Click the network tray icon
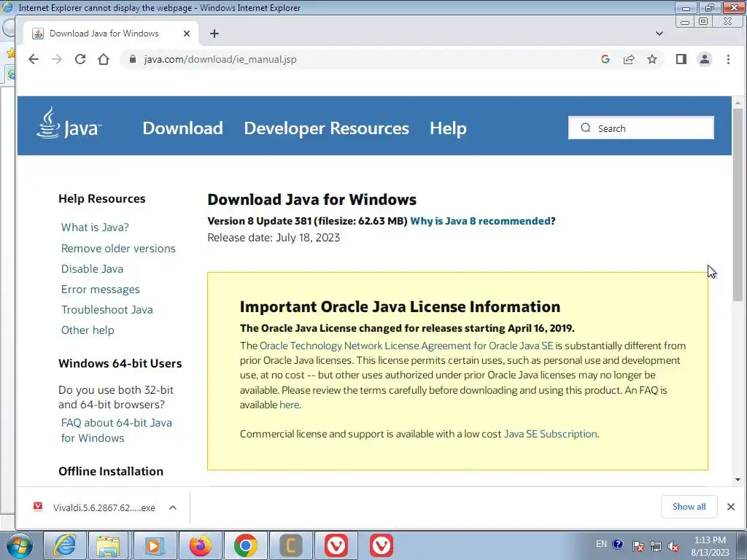Image resolution: width=747 pixels, height=560 pixels. 656,546
